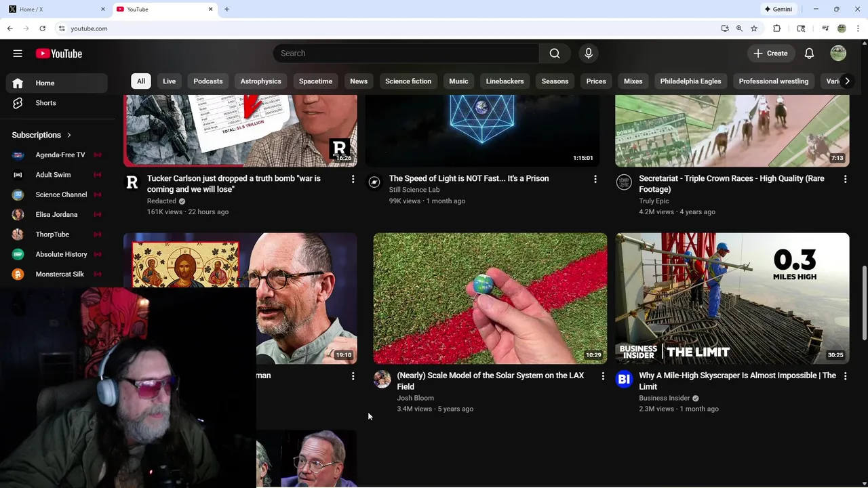Open the Business Insider channel avatar
This screenshot has width=868, height=488.
[x=624, y=379]
